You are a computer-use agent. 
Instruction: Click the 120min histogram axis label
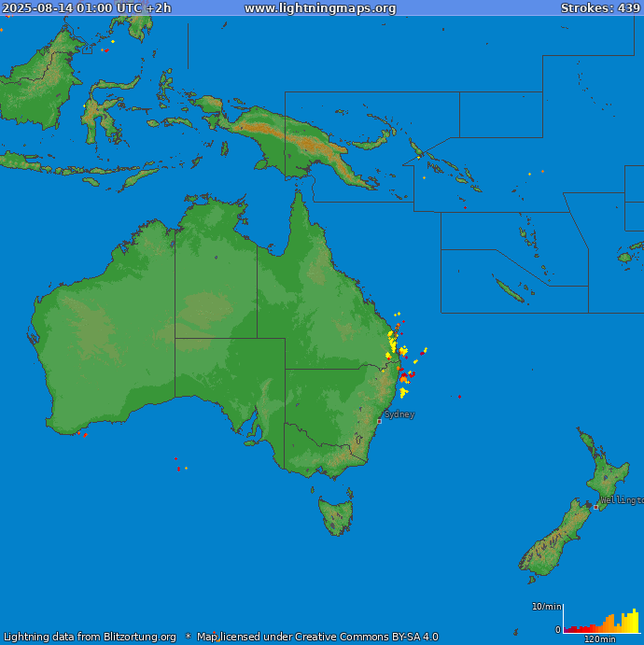599,639
